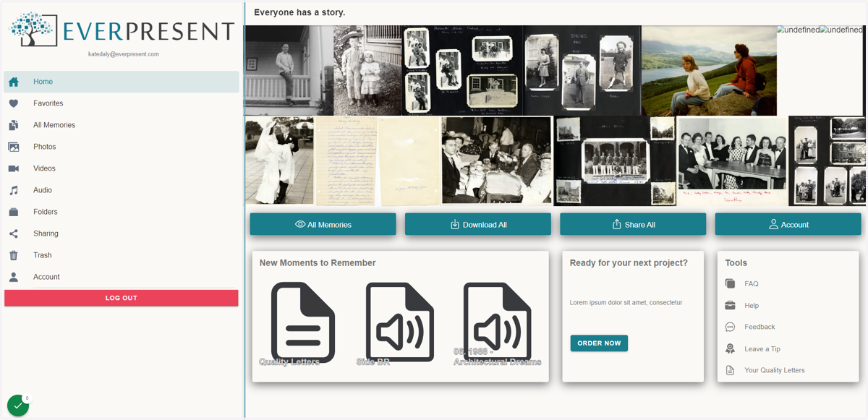Image resolution: width=868 pixels, height=420 pixels.
Task: Click the Help briefcase icon in Tools
Action: (x=730, y=306)
